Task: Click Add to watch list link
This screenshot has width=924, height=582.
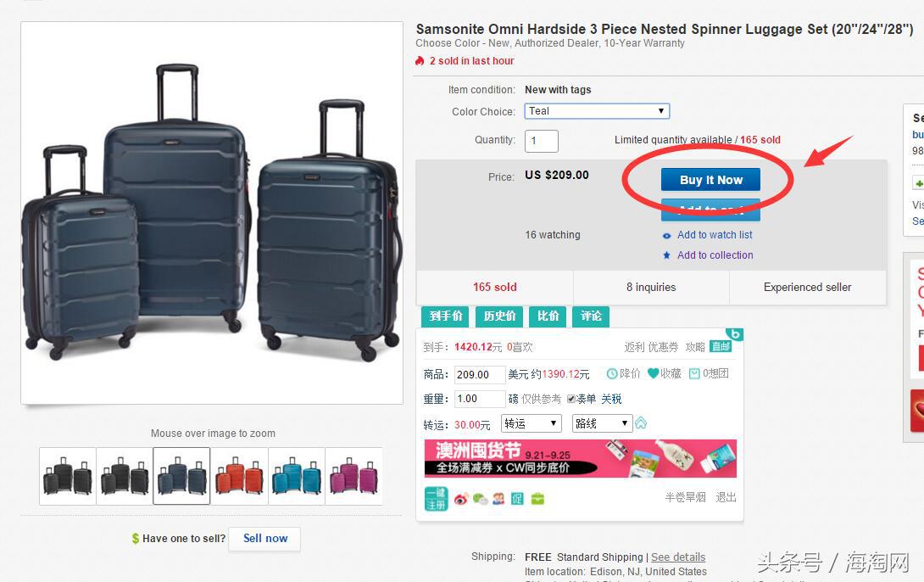Action: [x=715, y=235]
